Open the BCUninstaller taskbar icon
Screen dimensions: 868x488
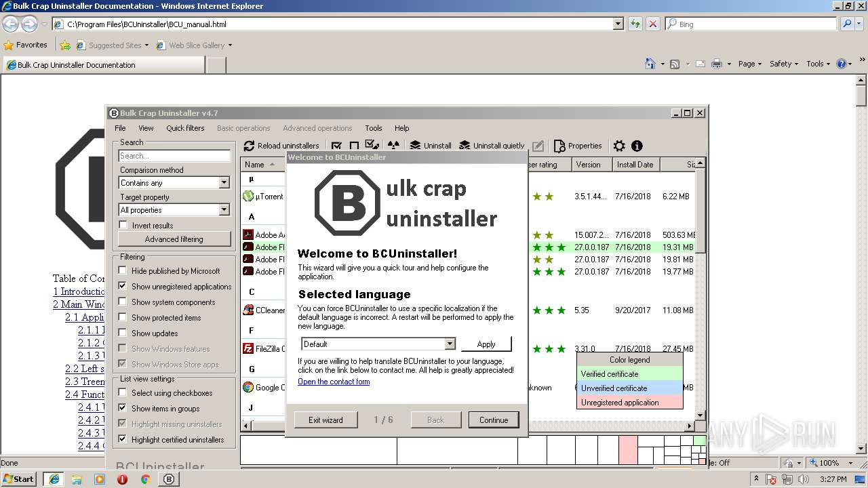pos(169,479)
